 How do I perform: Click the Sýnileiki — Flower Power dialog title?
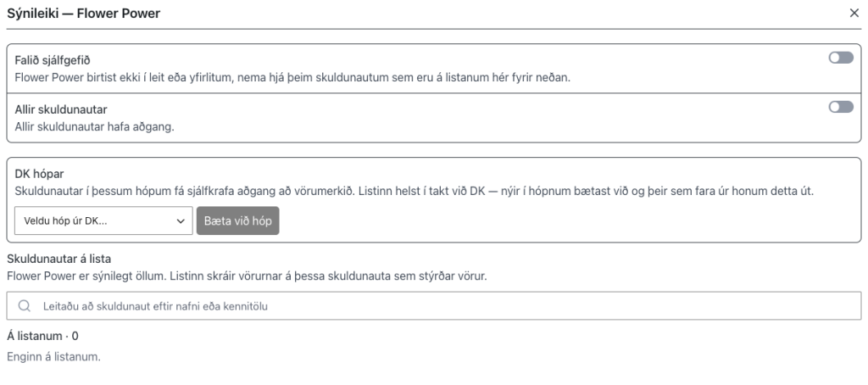(84, 14)
